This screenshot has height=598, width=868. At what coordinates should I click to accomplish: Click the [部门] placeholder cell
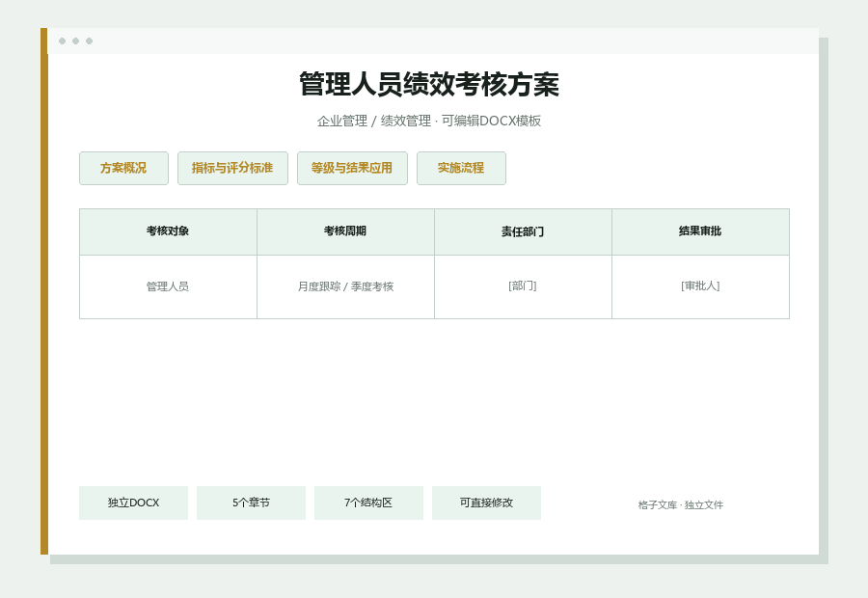(523, 286)
